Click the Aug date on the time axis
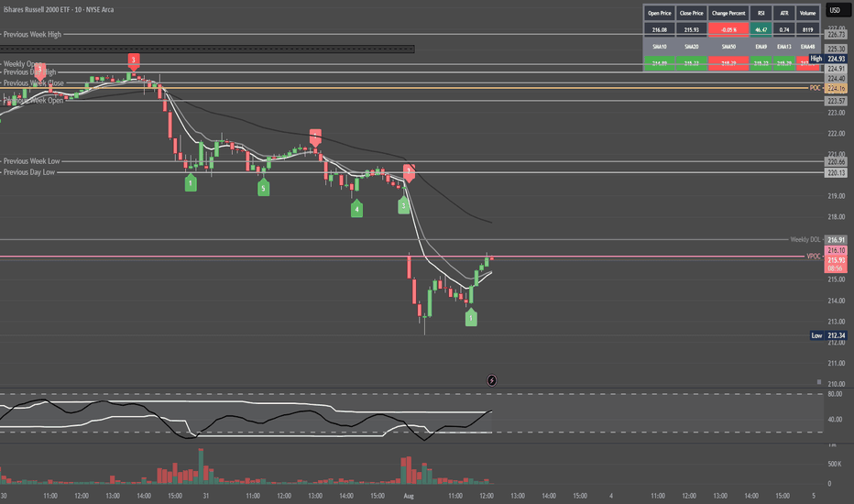This screenshot has width=854, height=504. coord(409,496)
